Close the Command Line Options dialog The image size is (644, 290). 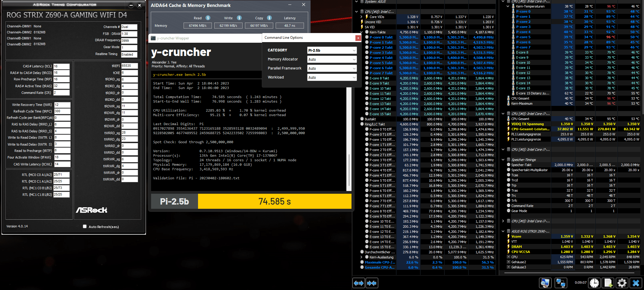[x=358, y=38]
